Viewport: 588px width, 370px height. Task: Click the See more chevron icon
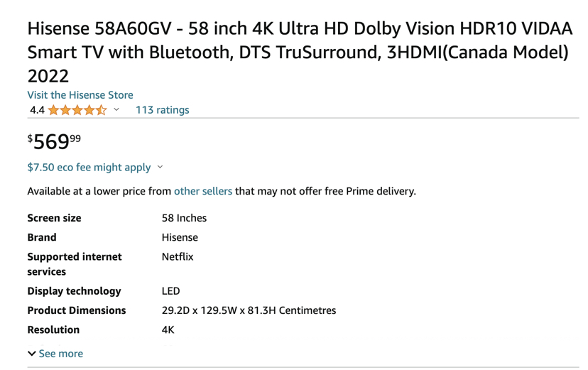[x=32, y=354]
